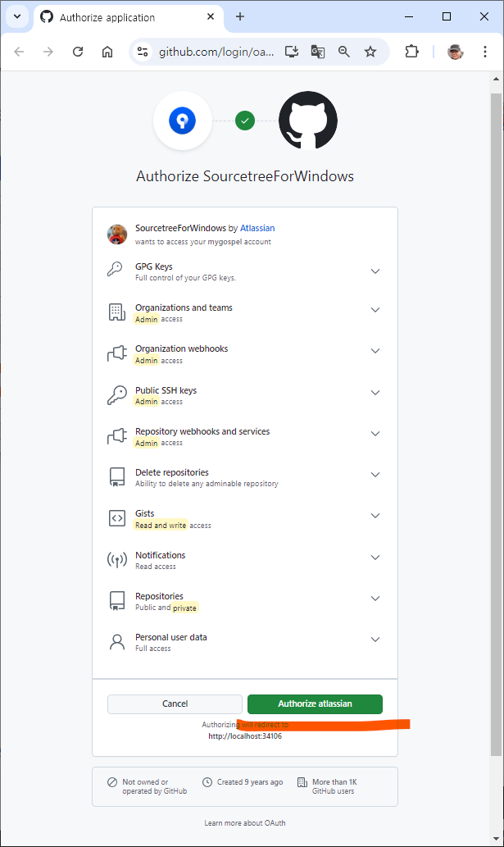504x847 pixels.
Task: Expand the GPG Keys permission
Action: [375, 271]
